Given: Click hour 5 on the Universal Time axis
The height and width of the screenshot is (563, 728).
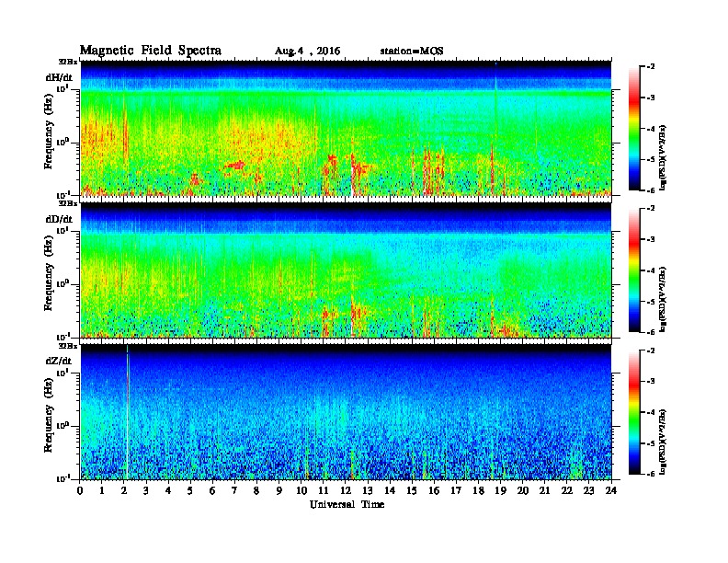Looking at the screenshot, I should [x=190, y=491].
